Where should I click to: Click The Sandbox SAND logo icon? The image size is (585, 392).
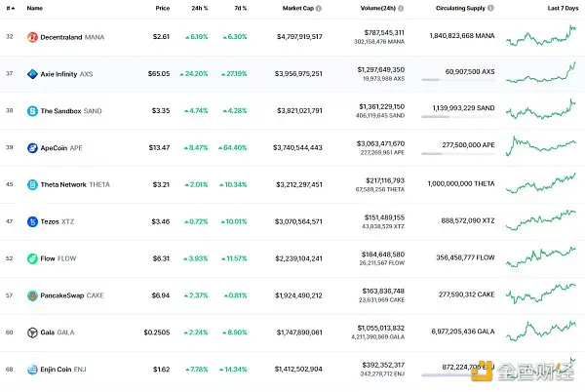pos(32,110)
